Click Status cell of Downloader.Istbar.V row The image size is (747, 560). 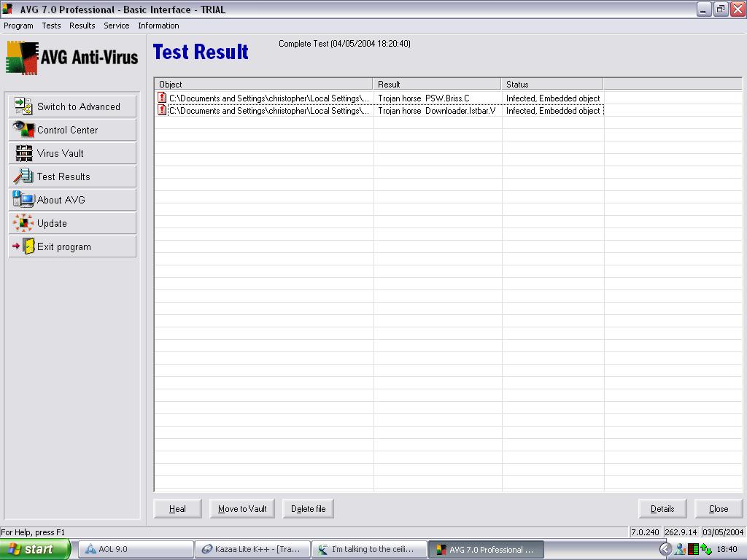click(x=553, y=111)
